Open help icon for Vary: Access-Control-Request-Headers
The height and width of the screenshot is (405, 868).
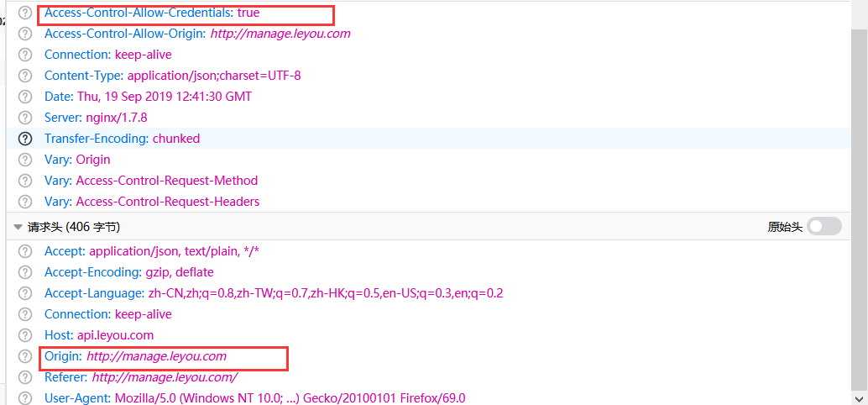point(25,202)
